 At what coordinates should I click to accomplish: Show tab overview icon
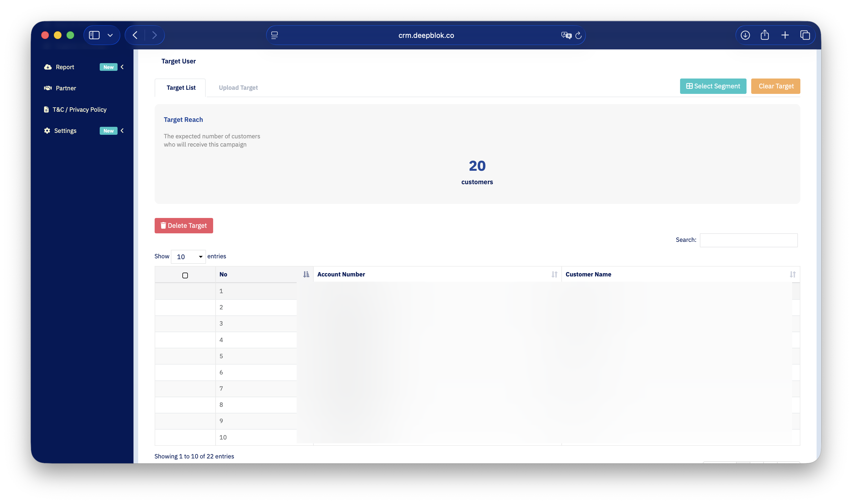805,35
